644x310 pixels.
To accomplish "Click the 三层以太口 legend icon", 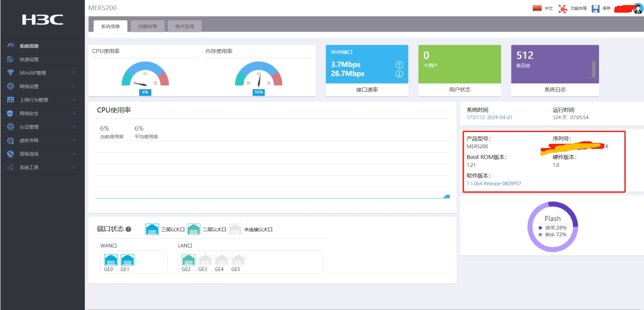I will (152, 229).
